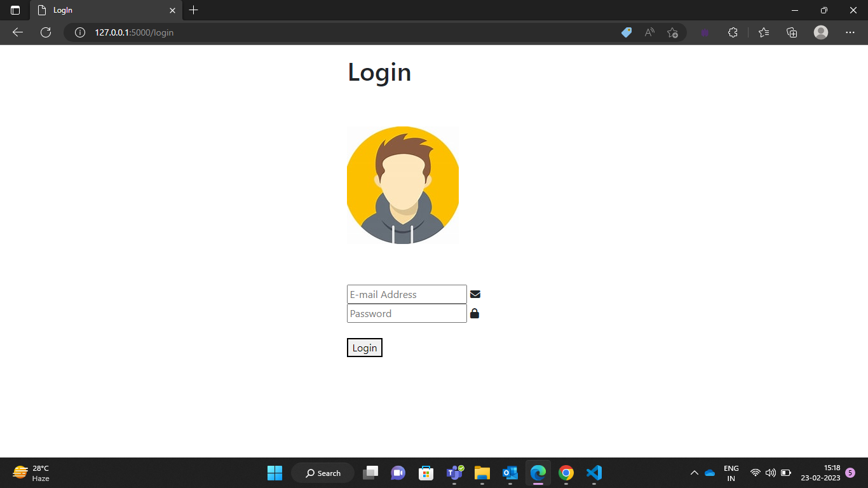Click the padlock icon beside the password field
Image resolution: width=868 pixels, height=488 pixels.
pyautogui.click(x=475, y=313)
